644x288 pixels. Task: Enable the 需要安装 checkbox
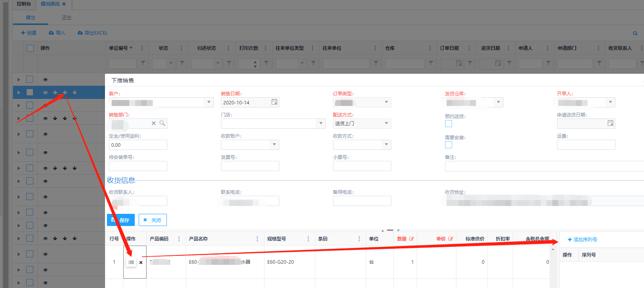coord(449,145)
